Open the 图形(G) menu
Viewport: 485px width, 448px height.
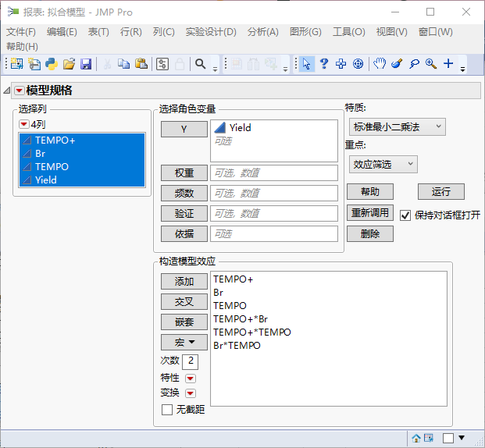pos(305,32)
